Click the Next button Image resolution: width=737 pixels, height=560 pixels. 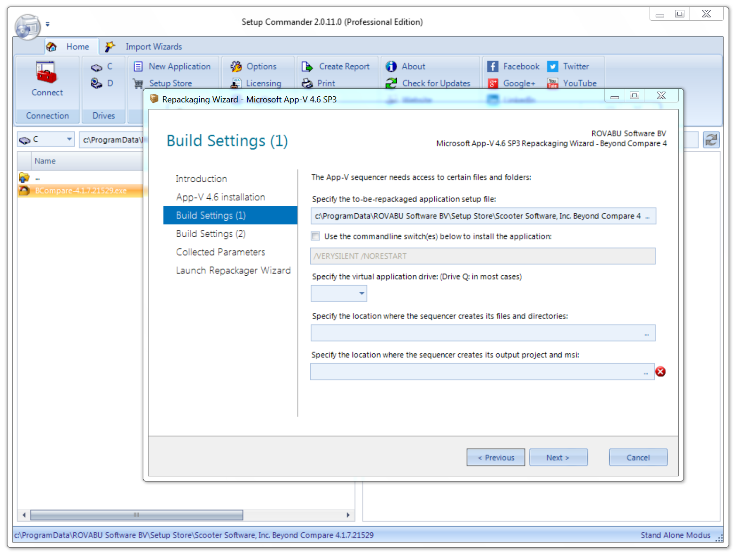click(x=558, y=458)
